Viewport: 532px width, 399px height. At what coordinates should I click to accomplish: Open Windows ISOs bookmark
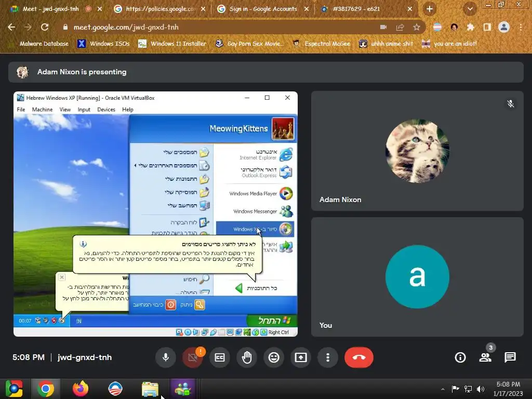click(x=103, y=44)
